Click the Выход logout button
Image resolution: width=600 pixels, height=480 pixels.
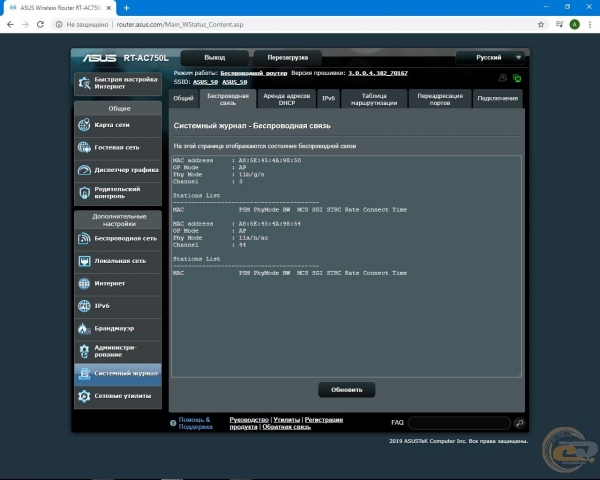[214, 57]
